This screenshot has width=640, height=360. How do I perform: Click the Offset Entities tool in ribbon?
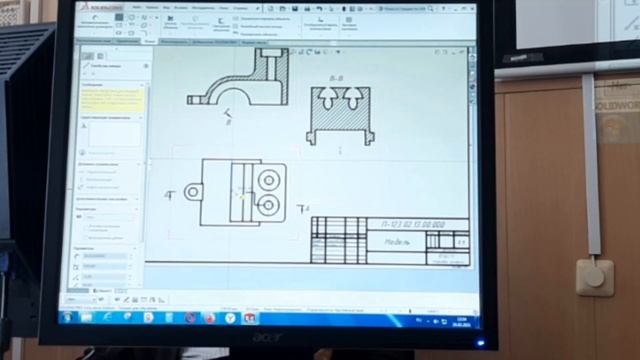coord(221,24)
